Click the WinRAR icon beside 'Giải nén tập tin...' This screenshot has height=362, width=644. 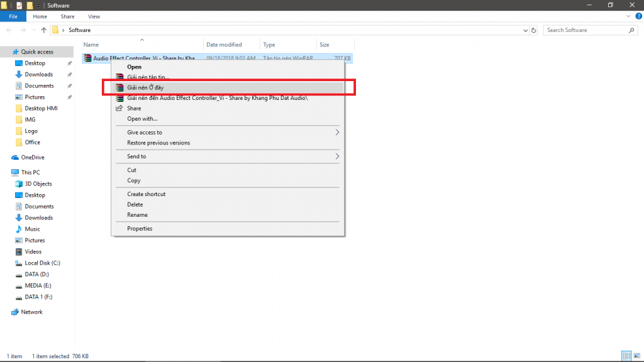click(119, 77)
